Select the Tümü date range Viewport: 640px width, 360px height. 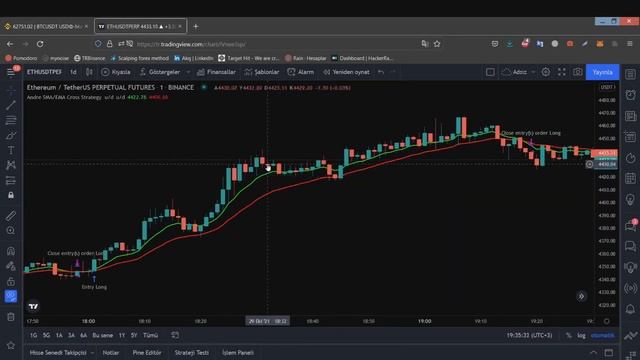click(151, 335)
